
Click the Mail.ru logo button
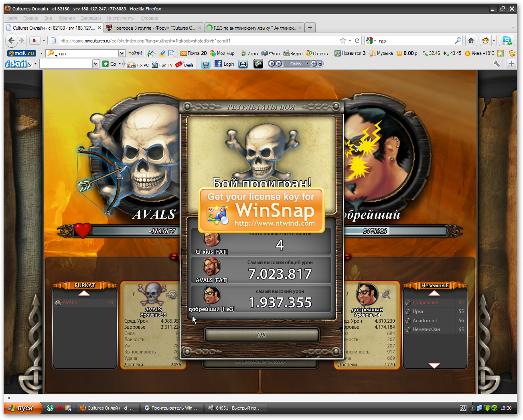click(22, 53)
